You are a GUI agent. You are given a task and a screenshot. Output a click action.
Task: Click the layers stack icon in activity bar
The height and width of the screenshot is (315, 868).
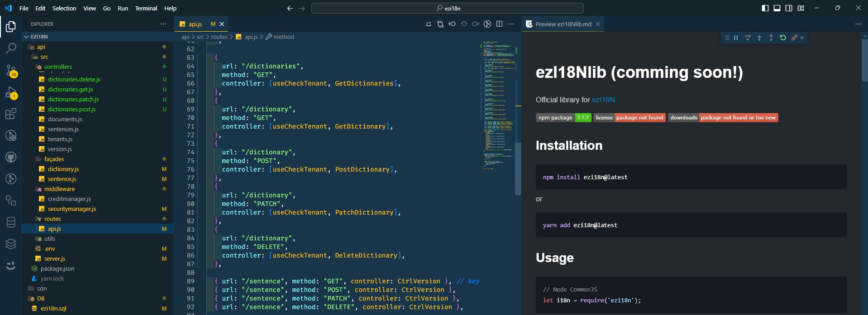[11, 244]
